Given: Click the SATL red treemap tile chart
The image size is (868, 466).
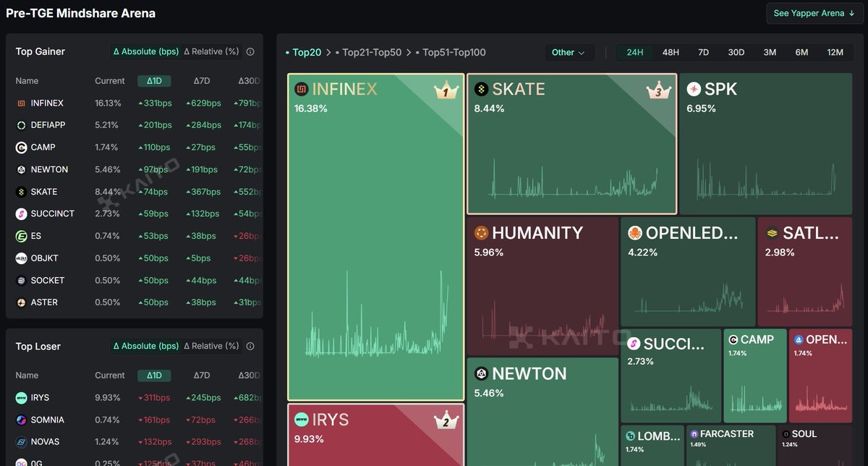Looking at the screenshot, I should (x=804, y=297).
